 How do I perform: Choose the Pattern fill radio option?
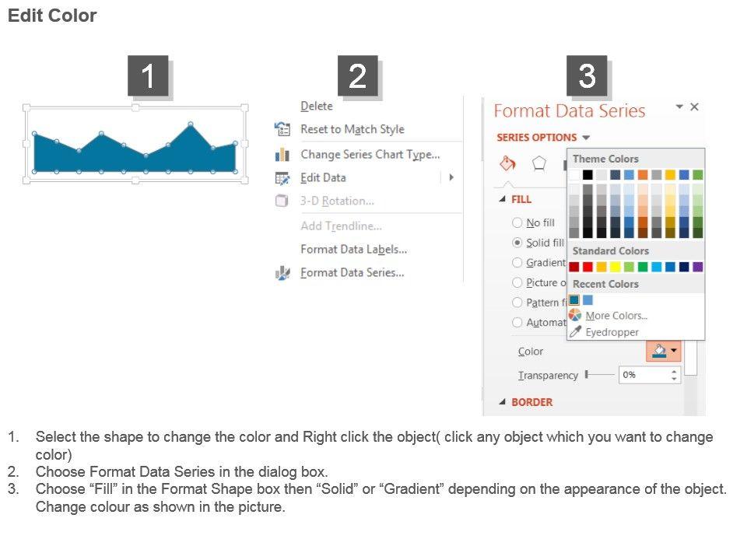517,303
